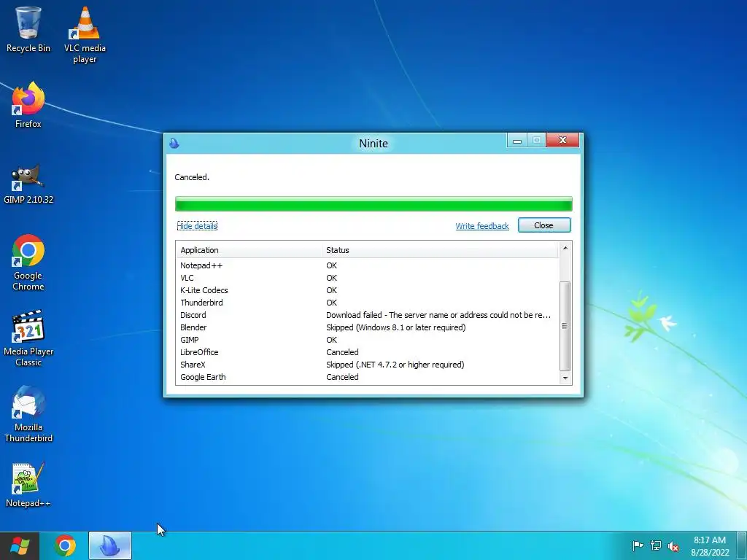Select the Firefox desktop shortcut
The image size is (747, 560).
[x=28, y=105]
